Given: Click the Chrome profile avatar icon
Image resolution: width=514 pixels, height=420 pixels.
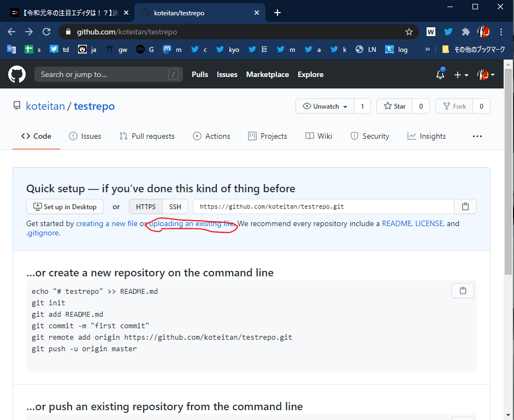Looking at the screenshot, I should coord(483,32).
